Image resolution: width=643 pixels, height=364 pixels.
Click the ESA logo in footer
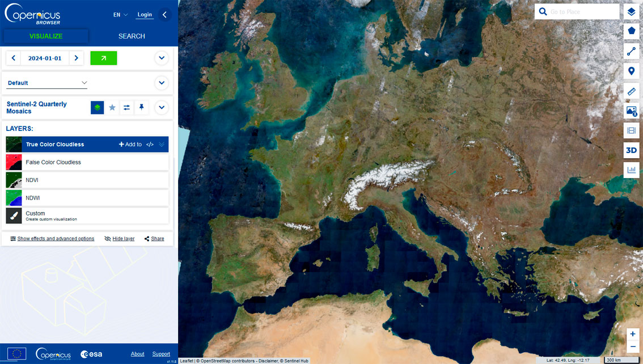91,354
